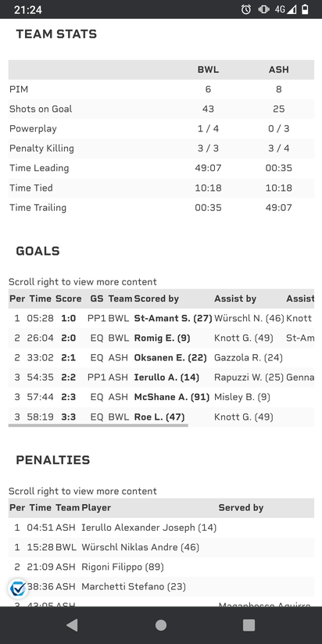Select scorer St-Amant S. (27)
Viewport: 322px width, 644px height.
pos(173,318)
